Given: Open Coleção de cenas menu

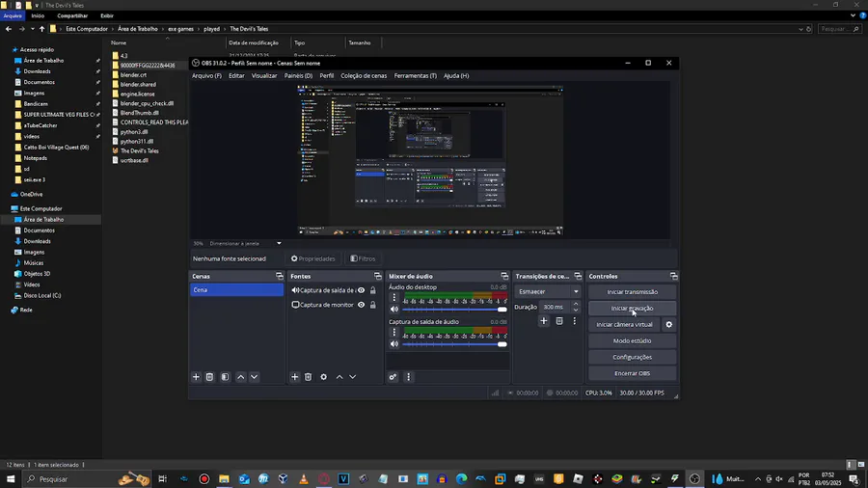Looking at the screenshot, I should click(x=364, y=76).
